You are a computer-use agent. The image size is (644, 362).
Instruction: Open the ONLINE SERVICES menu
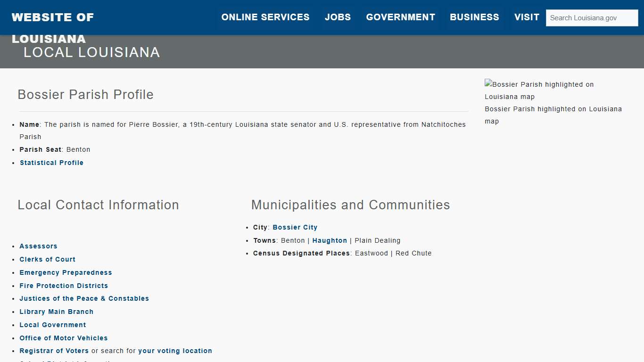(265, 17)
